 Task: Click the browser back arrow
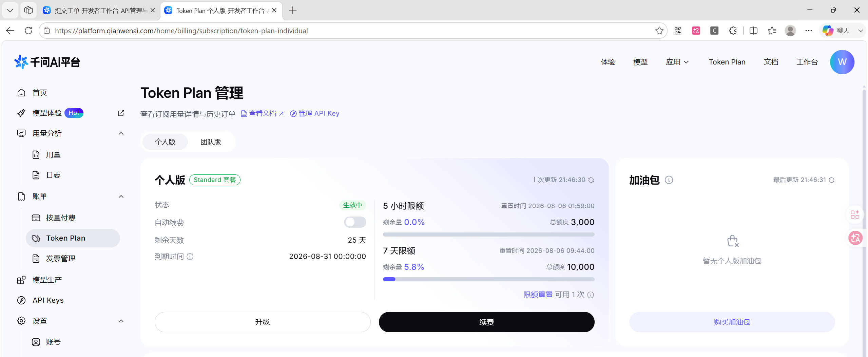(x=10, y=31)
